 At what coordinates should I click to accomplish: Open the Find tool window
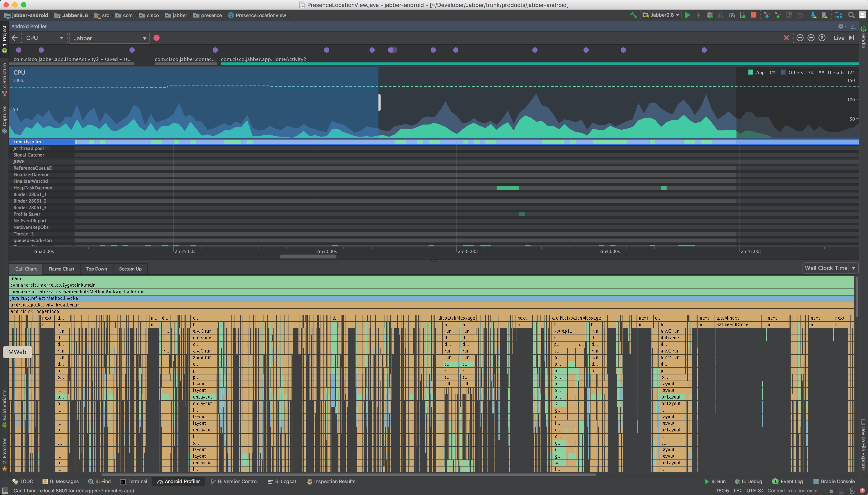(x=99, y=481)
